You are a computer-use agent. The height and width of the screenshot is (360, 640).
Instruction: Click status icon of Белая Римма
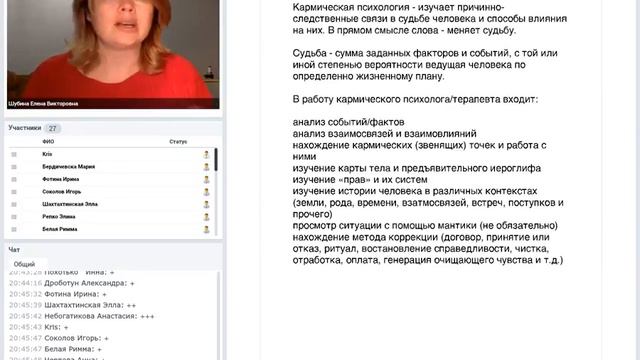coord(206,229)
